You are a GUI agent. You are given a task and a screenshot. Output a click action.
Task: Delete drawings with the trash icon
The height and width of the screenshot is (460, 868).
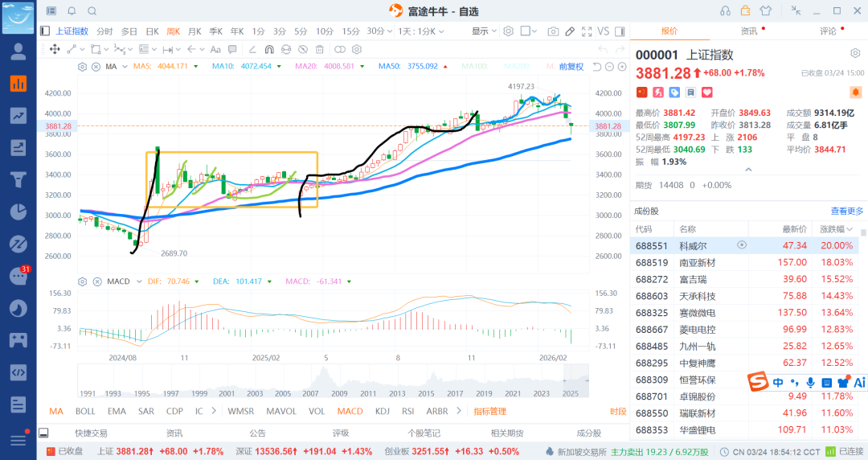tap(319, 49)
